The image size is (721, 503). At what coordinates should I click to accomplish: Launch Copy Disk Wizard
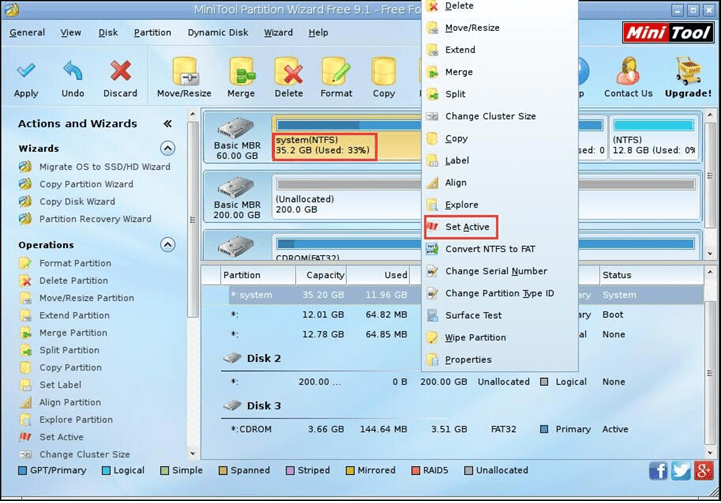pos(67,201)
